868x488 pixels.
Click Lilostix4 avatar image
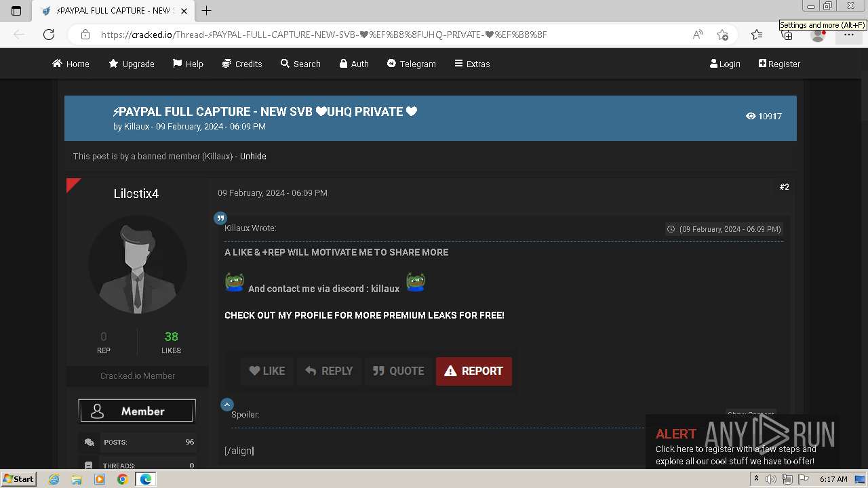138,265
